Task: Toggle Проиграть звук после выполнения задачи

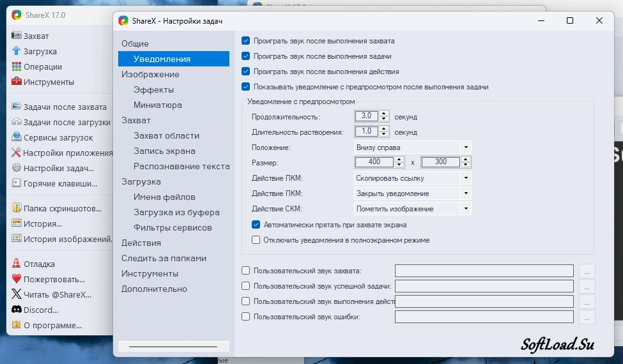Action: click(x=245, y=56)
